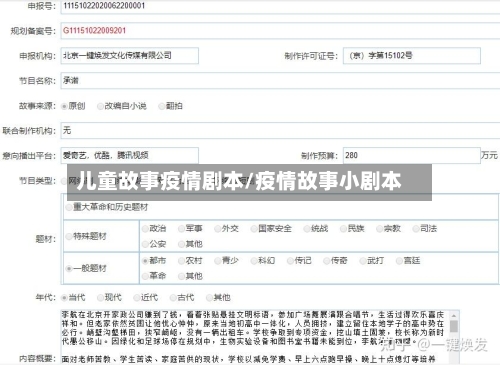Choose the 农村 theme option
This screenshot has height=365, width=500.
[181, 261]
